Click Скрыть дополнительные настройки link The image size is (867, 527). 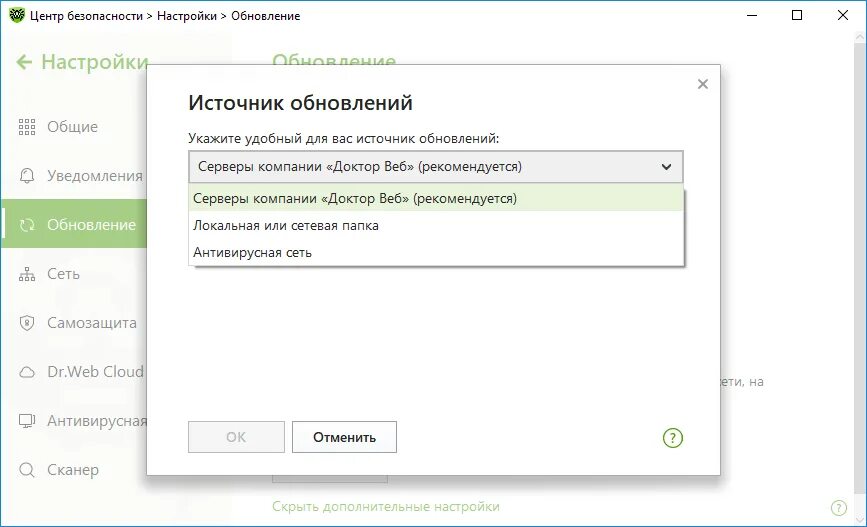point(385,507)
